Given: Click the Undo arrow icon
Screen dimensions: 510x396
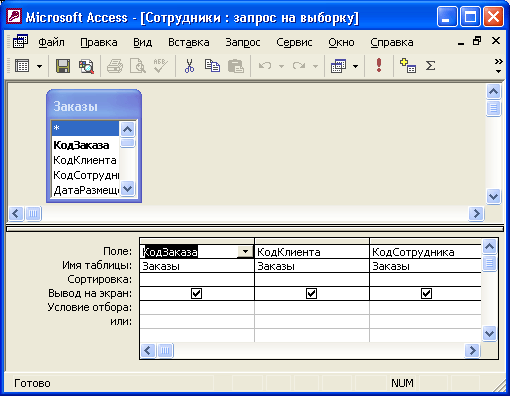Looking at the screenshot, I should tap(265, 66).
